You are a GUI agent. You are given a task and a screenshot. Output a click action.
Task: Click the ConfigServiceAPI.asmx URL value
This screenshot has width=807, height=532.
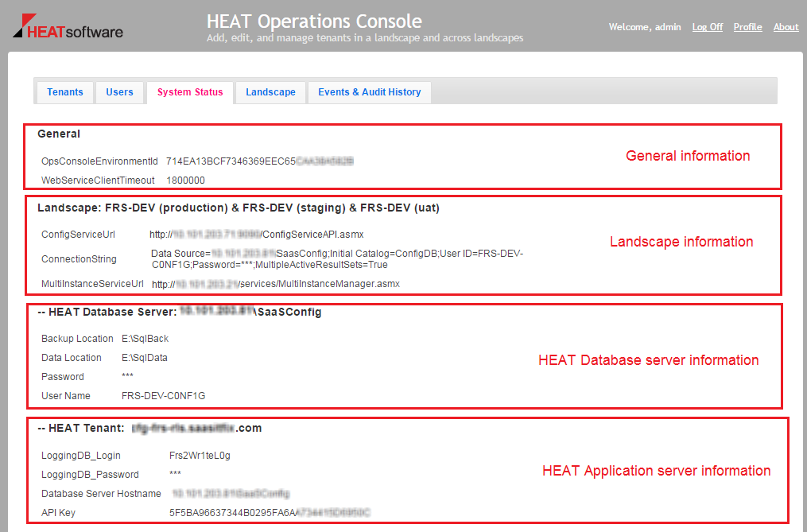tap(257, 235)
